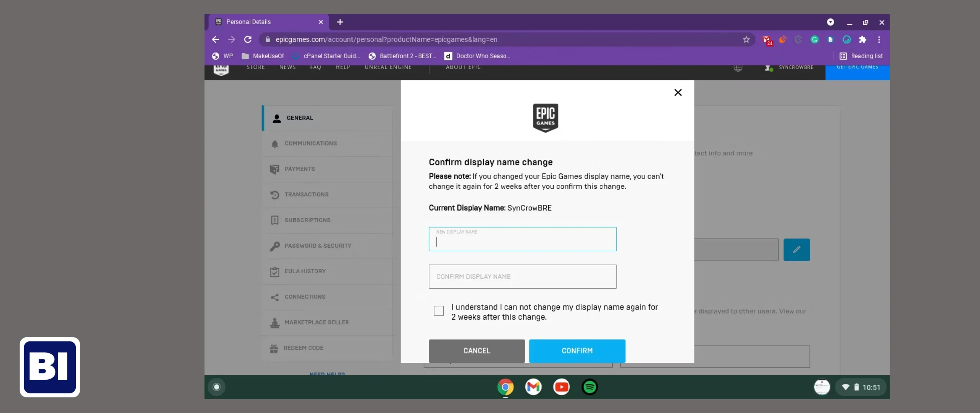The width and height of the screenshot is (980, 413).
Task: Click the Marketplace Seller stamp icon
Action: coord(274,323)
